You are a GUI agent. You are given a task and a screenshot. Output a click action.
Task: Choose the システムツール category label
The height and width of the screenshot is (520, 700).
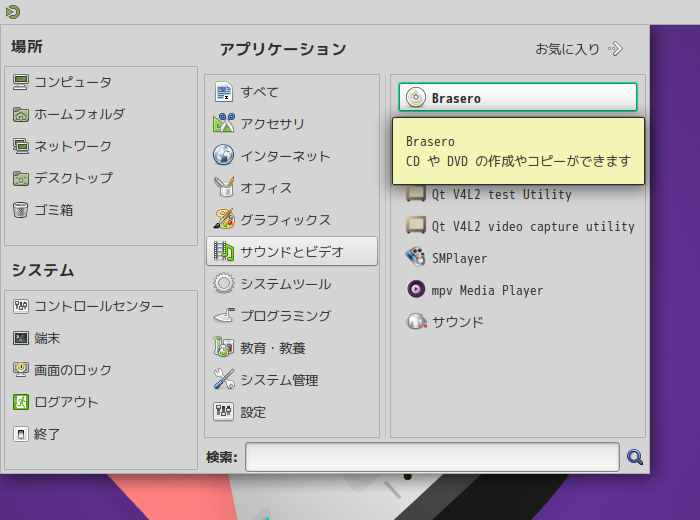pos(286,284)
